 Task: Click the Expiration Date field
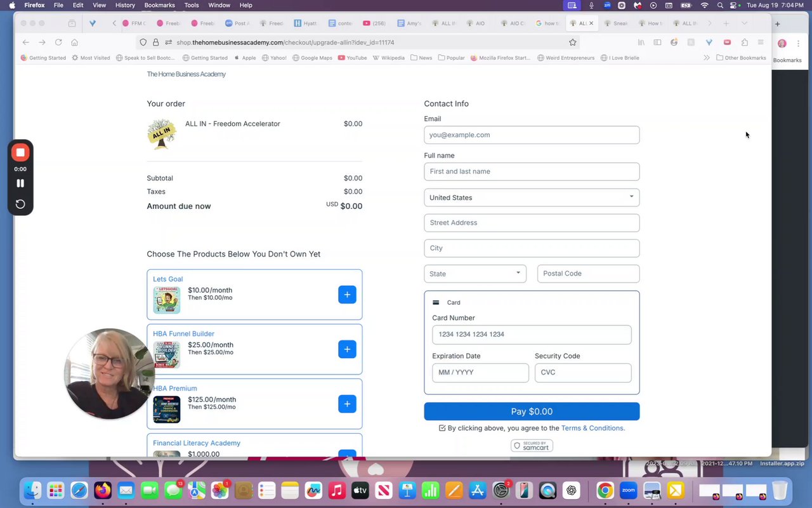tap(480, 373)
